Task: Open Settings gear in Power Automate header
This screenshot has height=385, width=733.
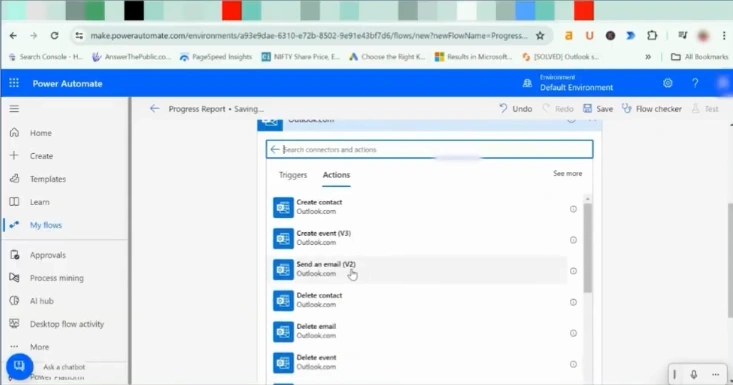Action: tap(668, 83)
